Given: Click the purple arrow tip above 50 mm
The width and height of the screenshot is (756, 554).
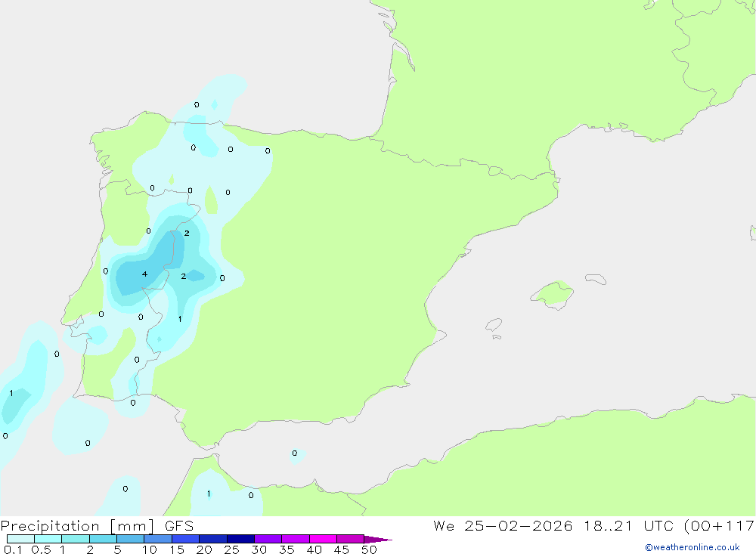Looking at the screenshot, I should pos(378,539).
